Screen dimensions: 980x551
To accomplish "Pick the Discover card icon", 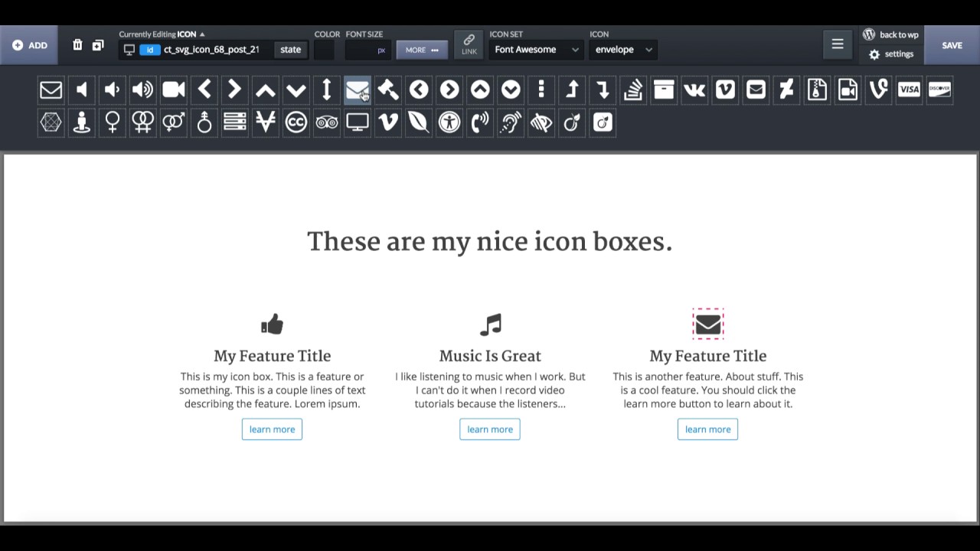I will [x=939, y=90].
